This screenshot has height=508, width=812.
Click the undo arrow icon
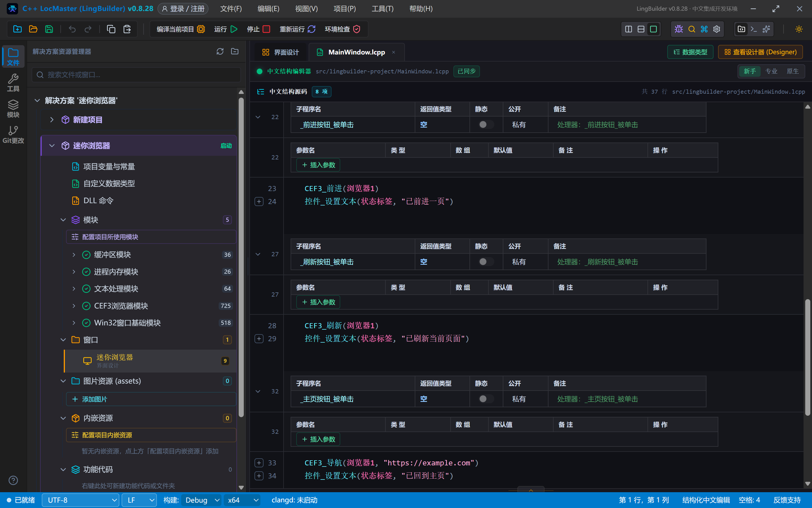click(72, 29)
